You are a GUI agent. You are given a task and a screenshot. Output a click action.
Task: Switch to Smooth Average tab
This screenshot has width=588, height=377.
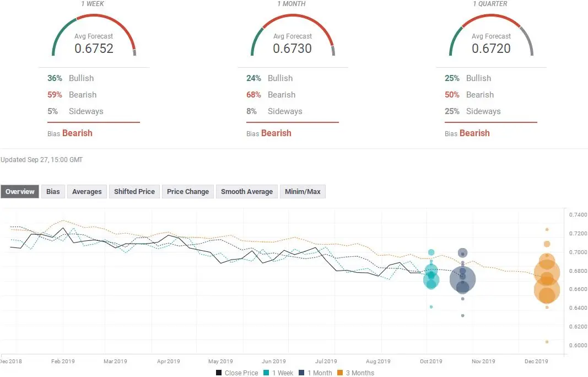coord(247,192)
